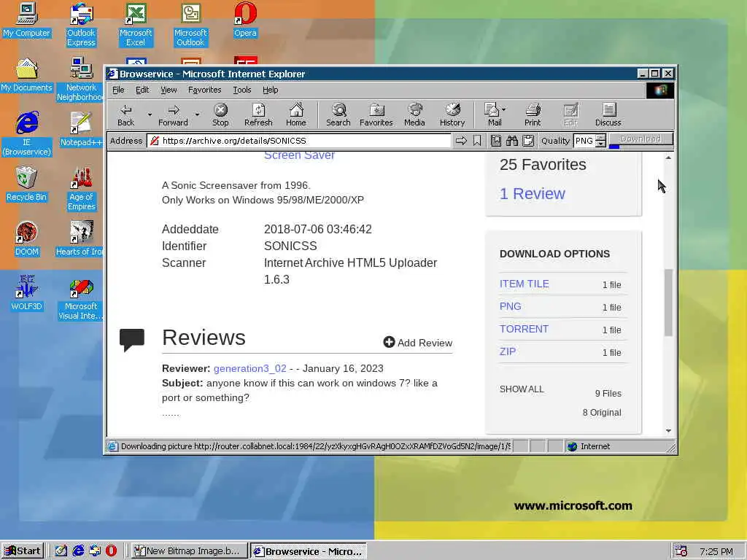Click the Add Review button
The height and width of the screenshot is (560, 747).
coord(418,343)
